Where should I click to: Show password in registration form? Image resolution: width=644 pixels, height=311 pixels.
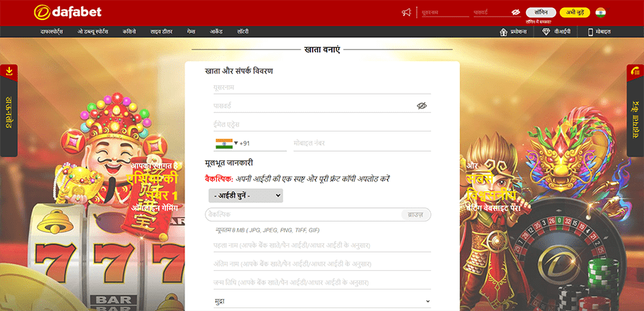[x=421, y=106]
